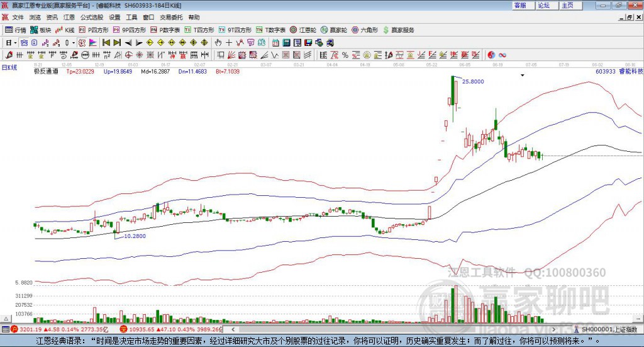Select the red target circle tool
Image resolution: width=644 pixels, height=347 pixels.
pos(128,55)
